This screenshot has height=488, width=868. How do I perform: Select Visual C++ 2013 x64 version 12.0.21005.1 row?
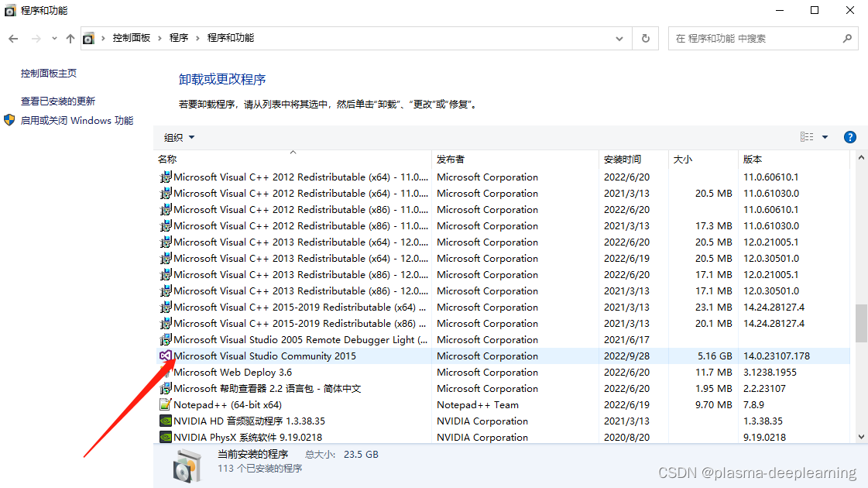point(502,242)
